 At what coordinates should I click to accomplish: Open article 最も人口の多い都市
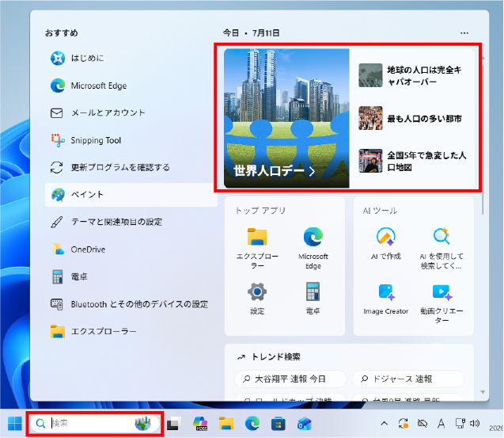(x=411, y=119)
